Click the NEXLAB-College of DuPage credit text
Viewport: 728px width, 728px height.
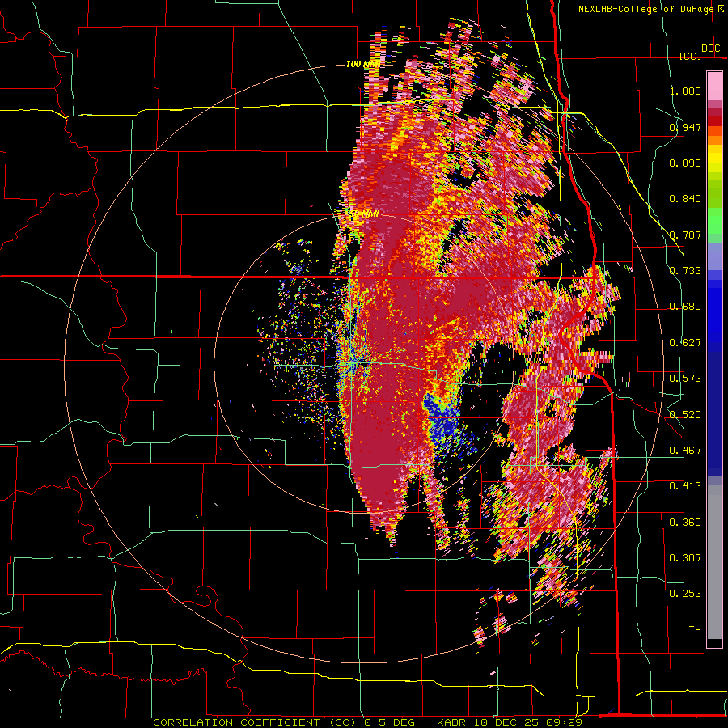(651, 9)
